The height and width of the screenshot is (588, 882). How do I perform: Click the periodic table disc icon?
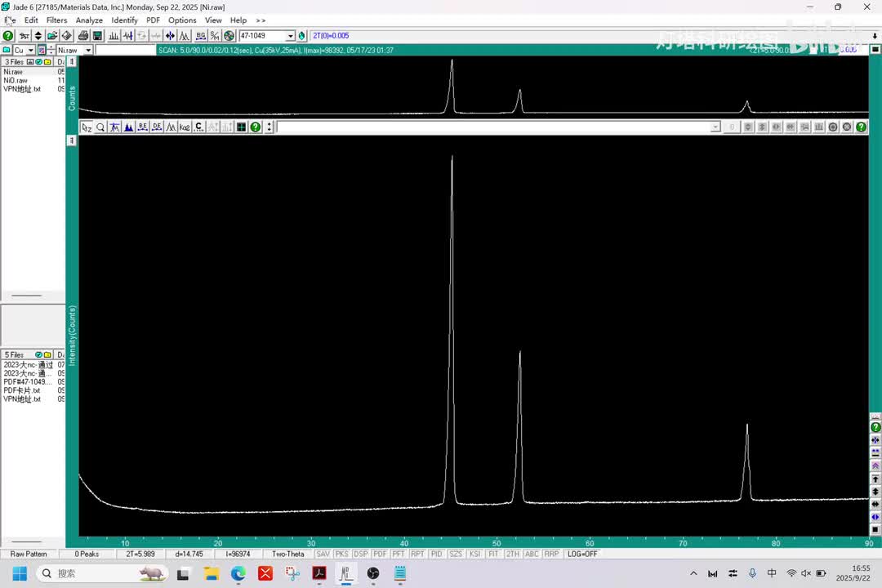pos(229,35)
